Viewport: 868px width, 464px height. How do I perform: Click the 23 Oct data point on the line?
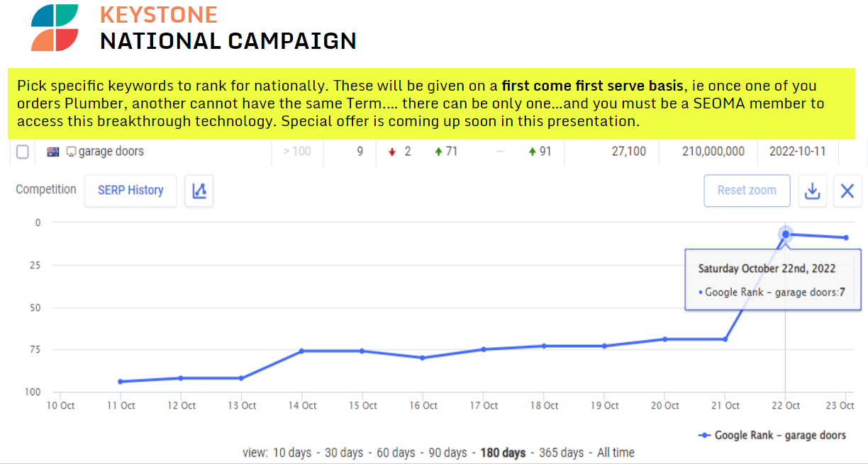click(x=846, y=237)
